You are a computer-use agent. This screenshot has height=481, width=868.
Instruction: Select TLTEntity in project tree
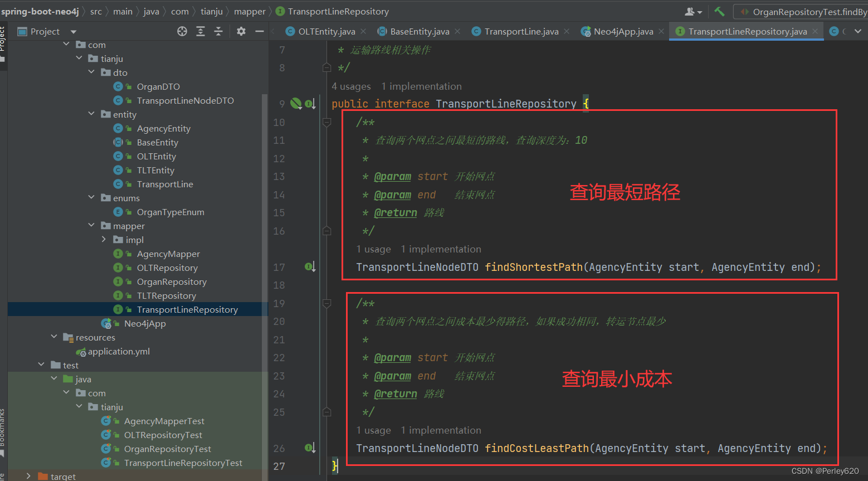[x=155, y=170]
